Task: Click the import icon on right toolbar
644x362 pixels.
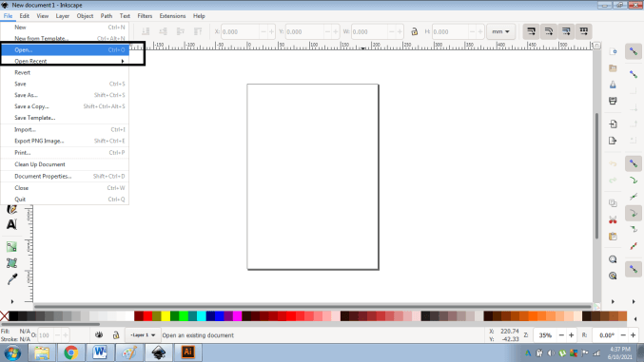Action: pos(613,124)
